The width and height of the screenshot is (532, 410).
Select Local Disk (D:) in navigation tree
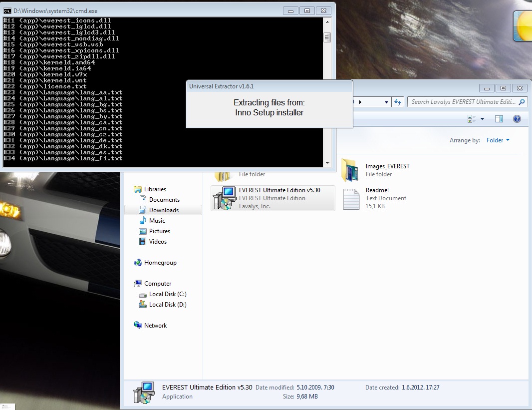coord(168,305)
